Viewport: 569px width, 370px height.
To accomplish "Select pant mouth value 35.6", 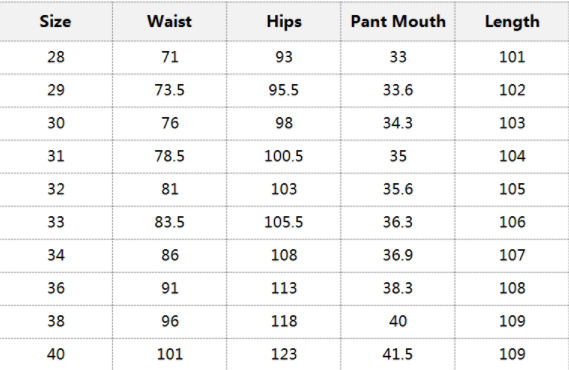I will click(x=398, y=189).
